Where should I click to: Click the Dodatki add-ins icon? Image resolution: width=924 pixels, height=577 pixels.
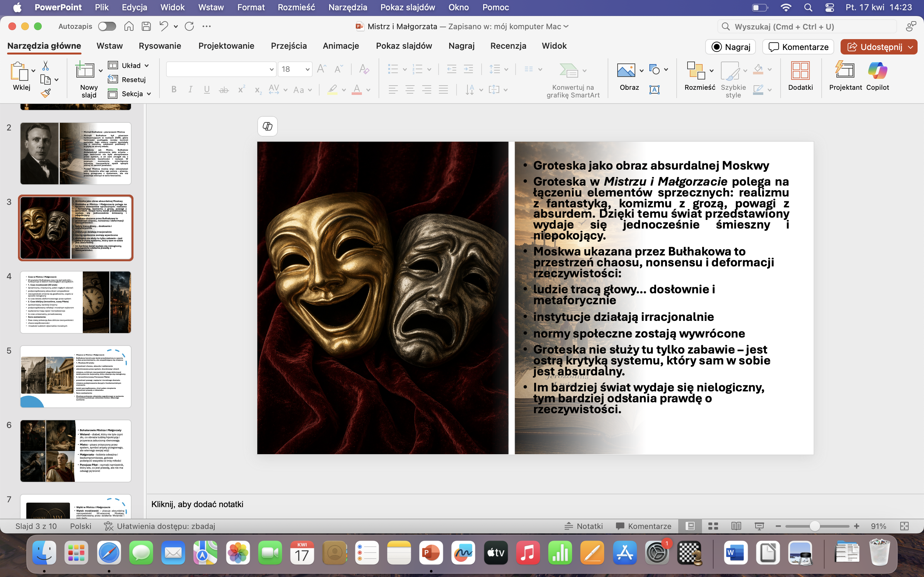[800, 76]
